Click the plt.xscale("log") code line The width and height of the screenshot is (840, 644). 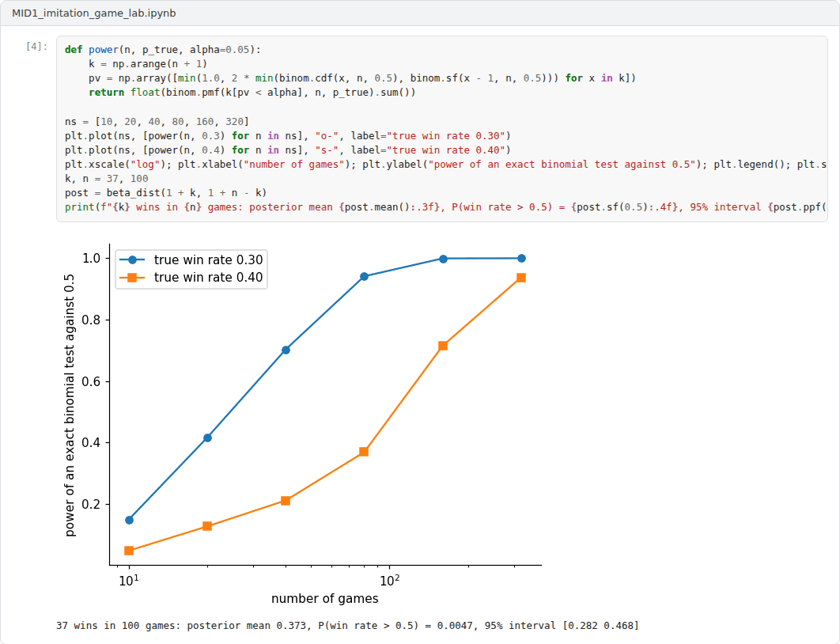[446, 164]
